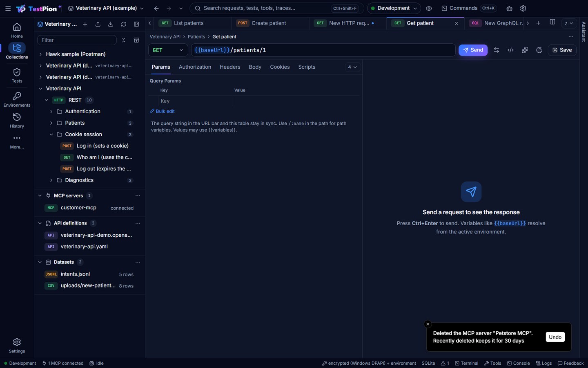
Task: Toggle the environment preview eye icon
Action: [x=429, y=8]
